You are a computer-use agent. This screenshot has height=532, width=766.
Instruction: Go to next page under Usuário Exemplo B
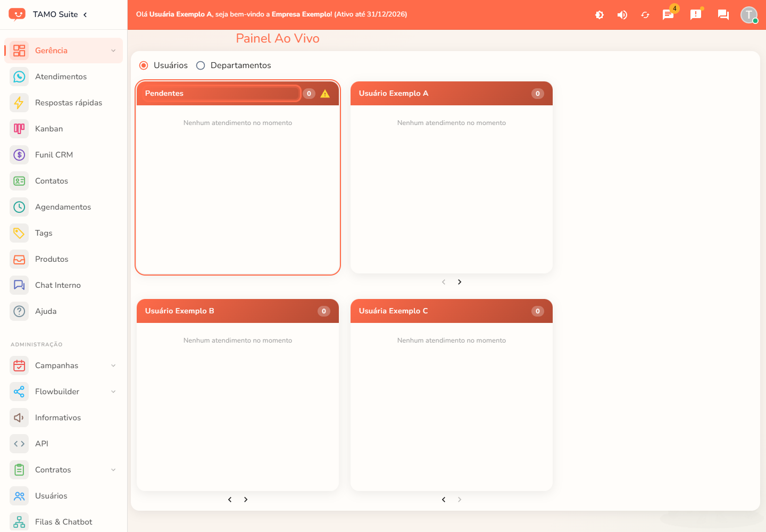[x=246, y=500]
